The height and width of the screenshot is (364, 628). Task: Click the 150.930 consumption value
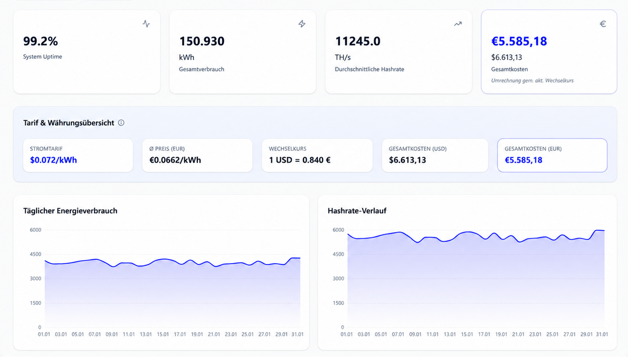[x=202, y=41]
